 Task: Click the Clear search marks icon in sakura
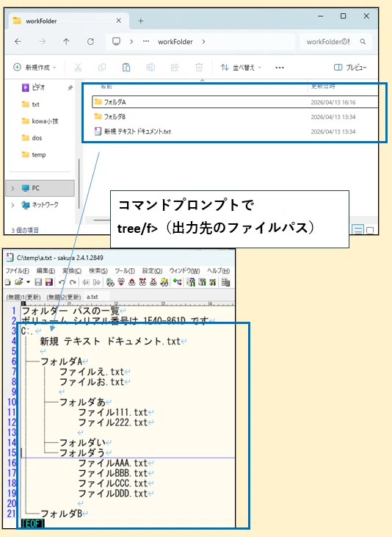153,283
